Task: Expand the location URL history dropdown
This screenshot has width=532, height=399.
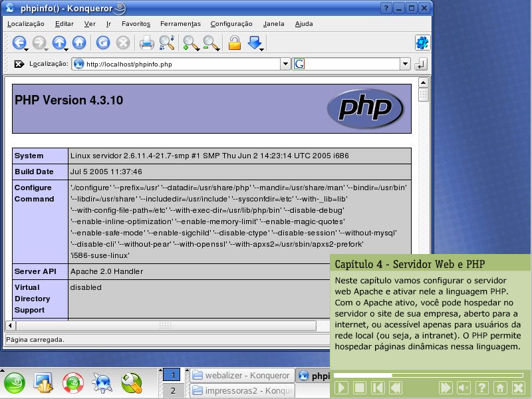Action: pos(286,64)
